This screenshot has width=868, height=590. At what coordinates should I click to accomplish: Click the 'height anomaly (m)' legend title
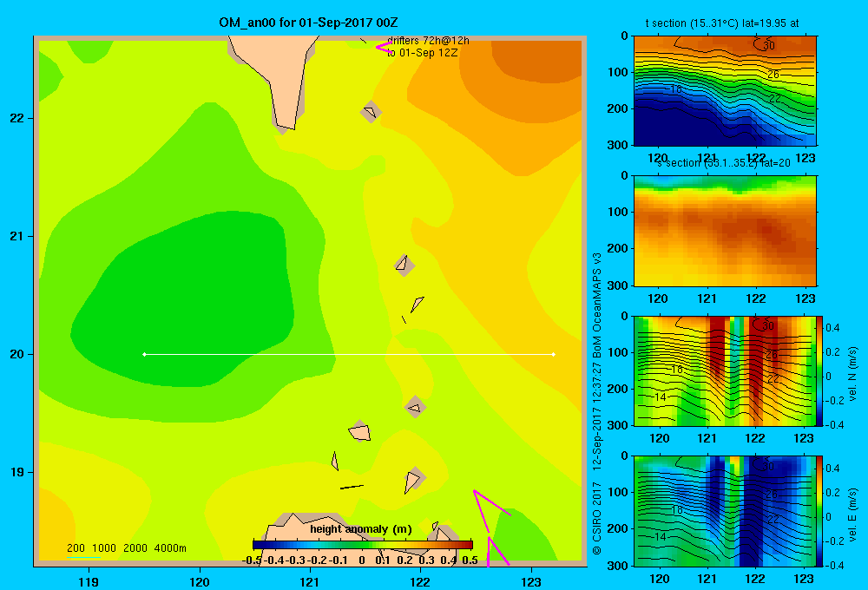(x=361, y=529)
